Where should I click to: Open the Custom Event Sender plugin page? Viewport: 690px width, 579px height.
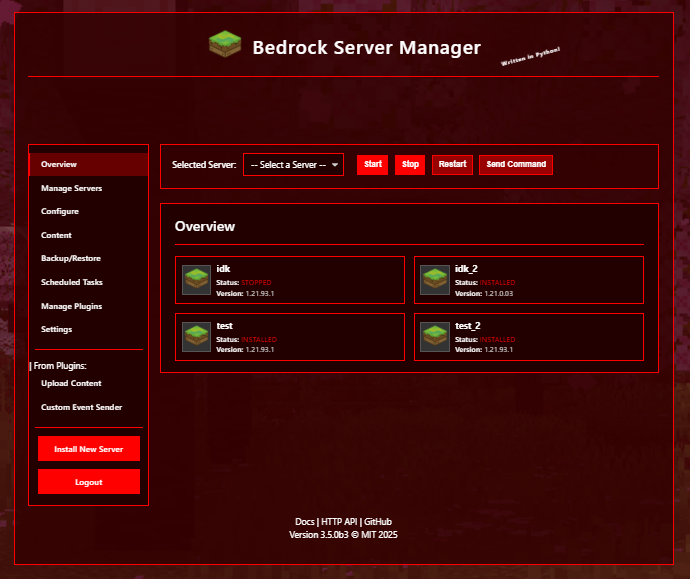click(x=88, y=407)
